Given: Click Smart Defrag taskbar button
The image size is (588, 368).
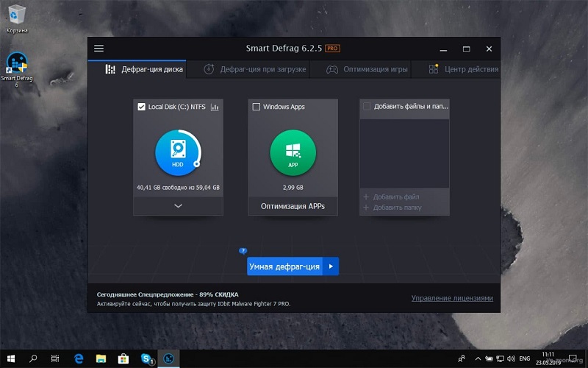Looking at the screenshot, I should 168,358.
